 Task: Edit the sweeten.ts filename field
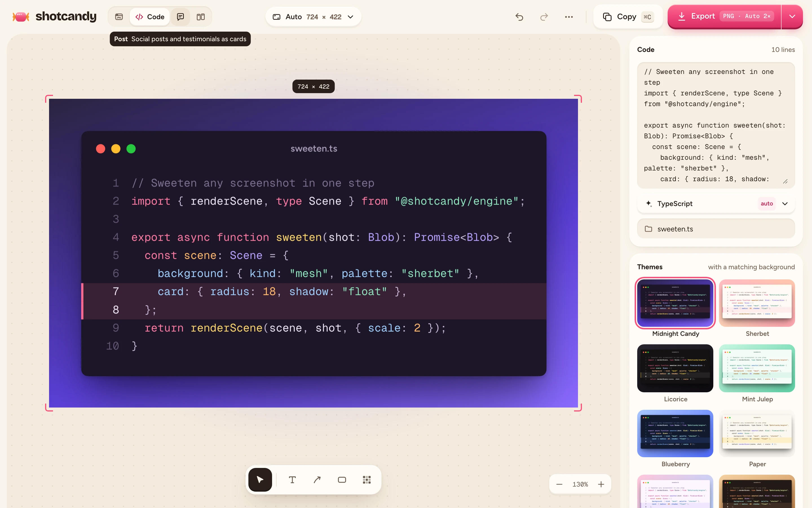[x=716, y=229]
